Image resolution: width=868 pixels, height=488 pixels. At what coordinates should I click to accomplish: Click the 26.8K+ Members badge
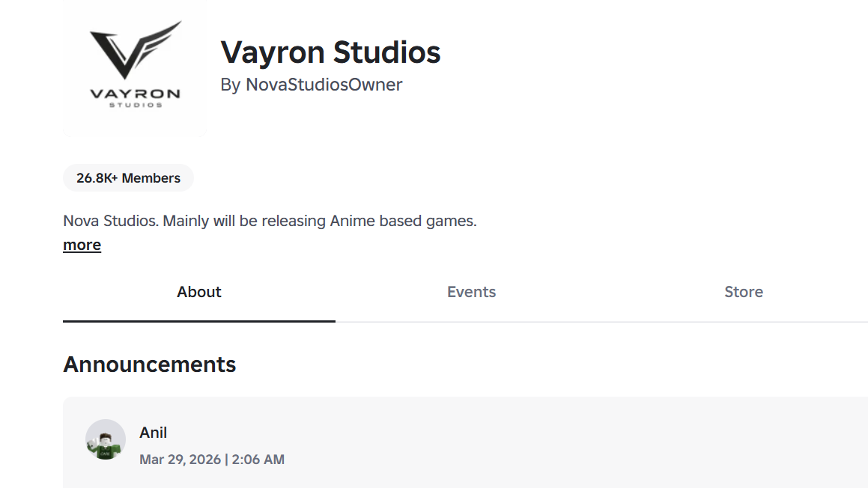(x=128, y=178)
